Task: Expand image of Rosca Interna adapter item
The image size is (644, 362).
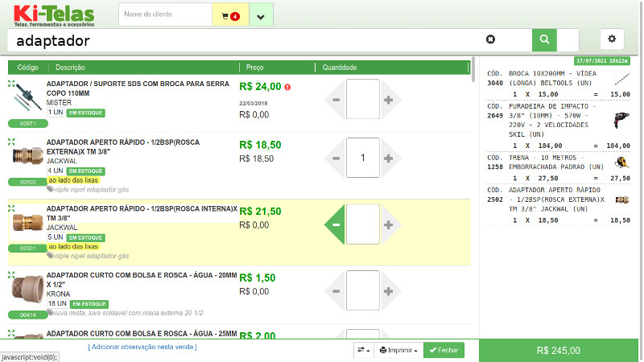Action: 11,208
